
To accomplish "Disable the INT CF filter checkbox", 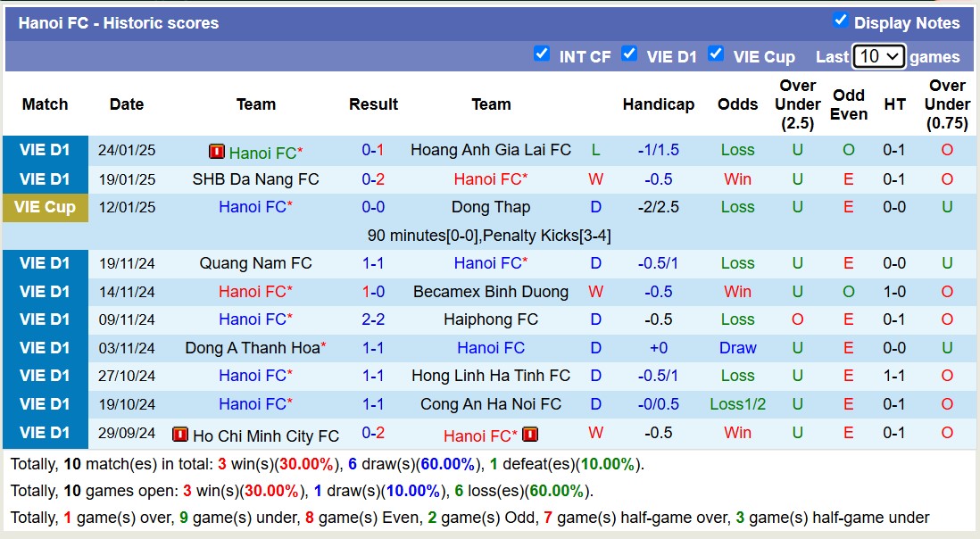I will click(542, 54).
